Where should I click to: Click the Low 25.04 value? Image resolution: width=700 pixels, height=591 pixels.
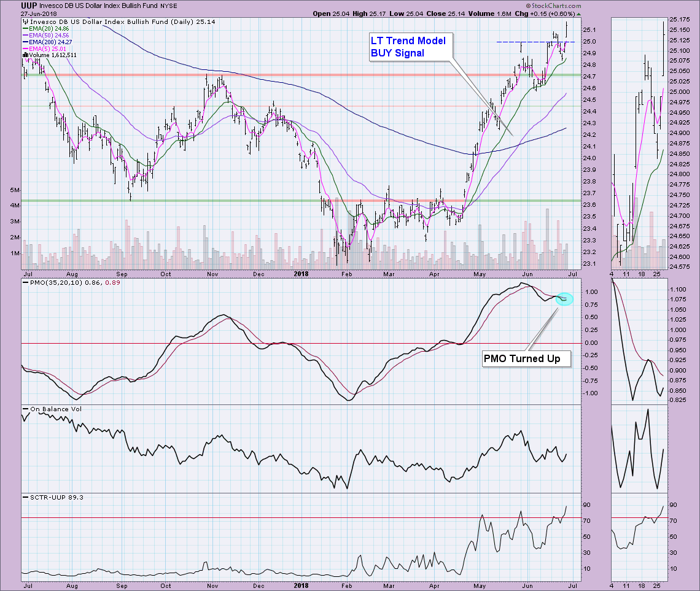(406, 14)
